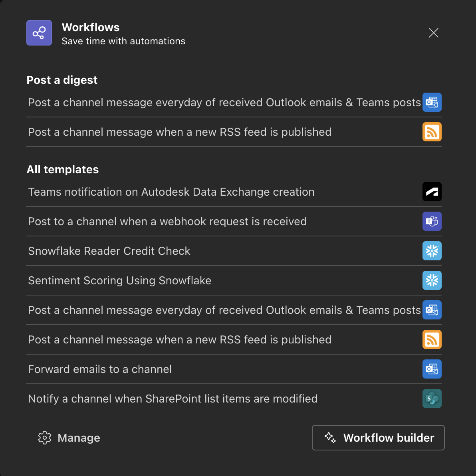Click Snowflake icon next to Reader Credit Check

[432, 251]
